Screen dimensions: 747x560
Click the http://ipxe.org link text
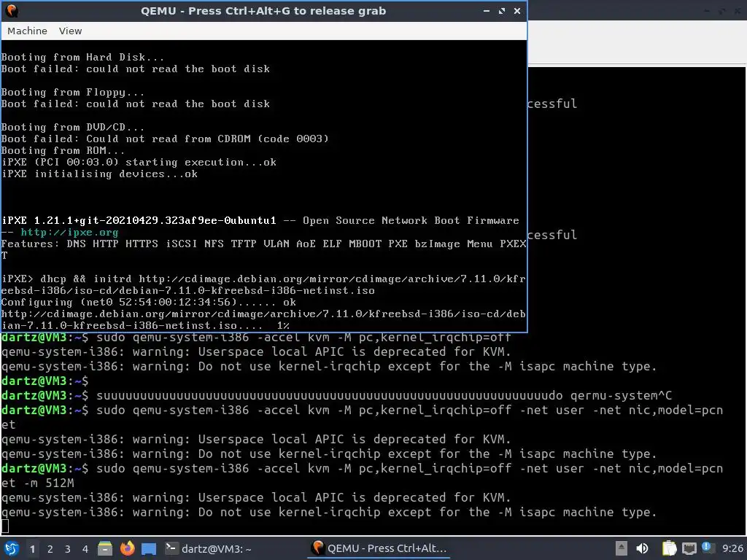coord(69,233)
